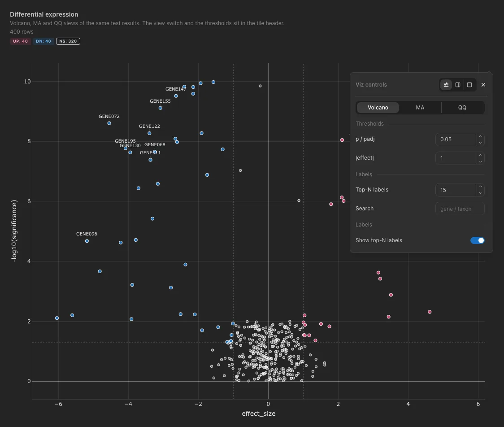This screenshot has width=504, height=427.
Task: Click the GENE195 point label
Action: (x=125, y=141)
